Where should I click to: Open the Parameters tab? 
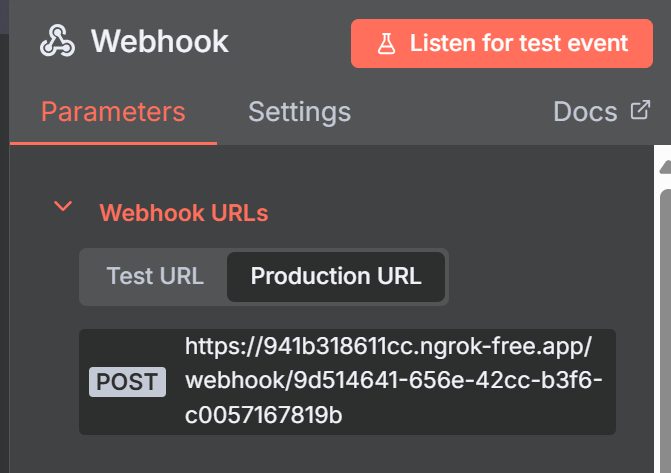click(113, 111)
